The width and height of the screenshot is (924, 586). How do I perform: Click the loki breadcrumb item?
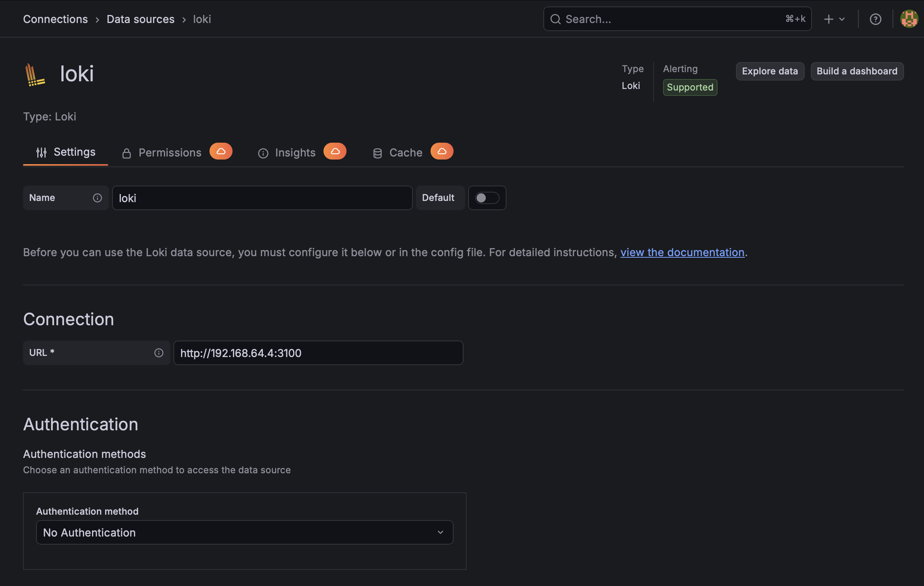tap(202, 19)
